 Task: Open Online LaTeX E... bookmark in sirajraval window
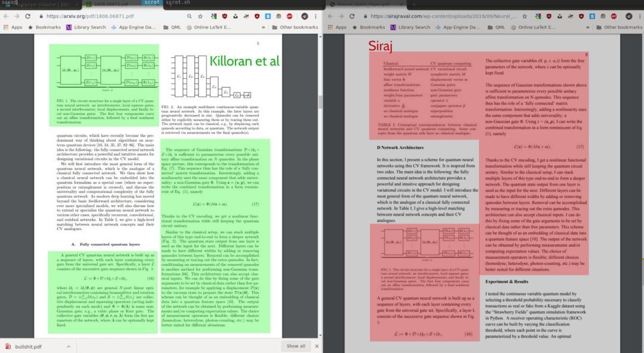[532, 27]
